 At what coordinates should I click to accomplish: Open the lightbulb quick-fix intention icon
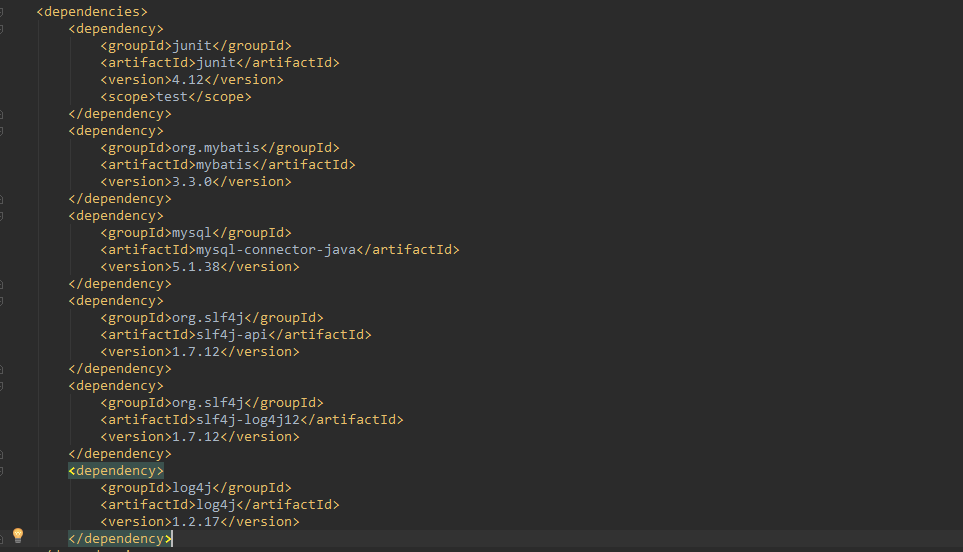18,535
